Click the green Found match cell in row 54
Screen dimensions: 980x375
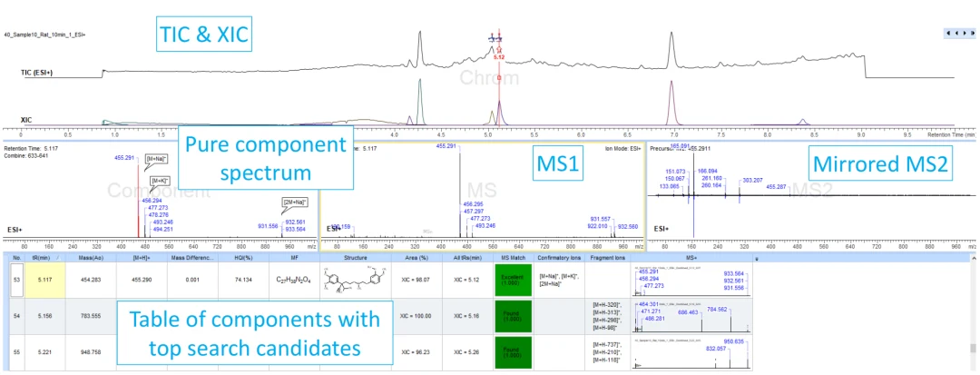click(x=513, y=316)
